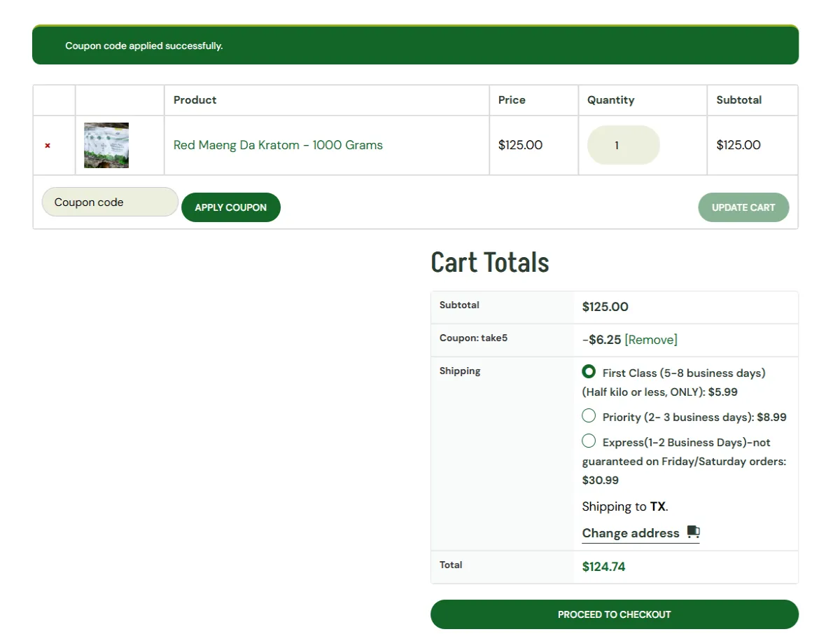Click inside the Coupon code field
840x634 pixels.
point(109,202)
